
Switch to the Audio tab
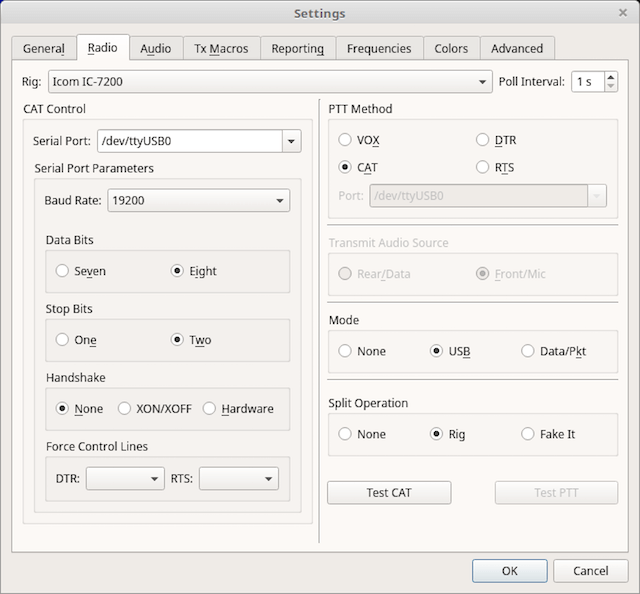(x=155, y=48)
